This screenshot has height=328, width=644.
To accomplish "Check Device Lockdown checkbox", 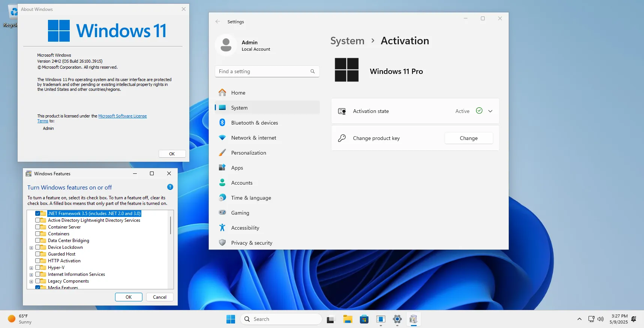I will click(x=38, y=247).
